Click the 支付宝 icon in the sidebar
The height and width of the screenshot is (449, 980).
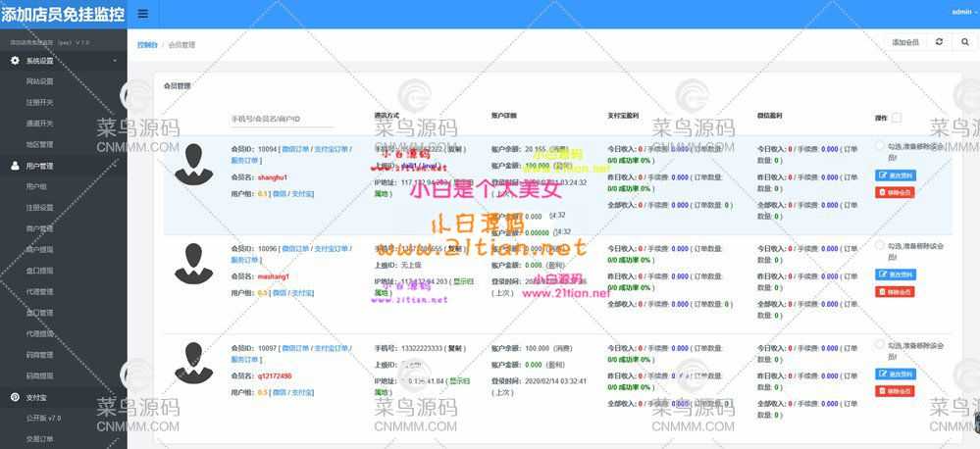click(15, 397)
